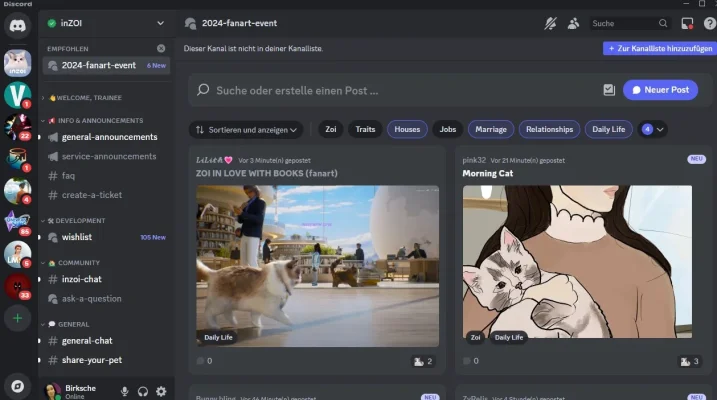Image resolution: width=717 pixels, height=400 pixels.
Task: Open the create-a-ticket channel
Action: point(106,195)
